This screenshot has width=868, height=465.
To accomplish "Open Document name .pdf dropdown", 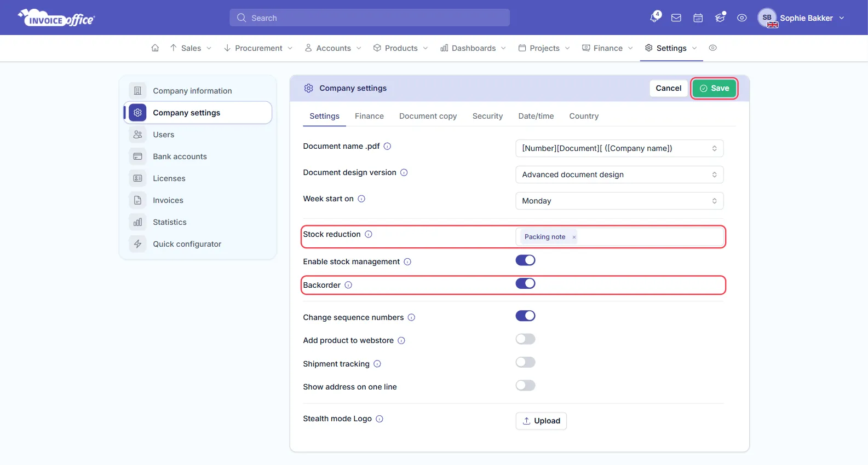I will [619, 148].
